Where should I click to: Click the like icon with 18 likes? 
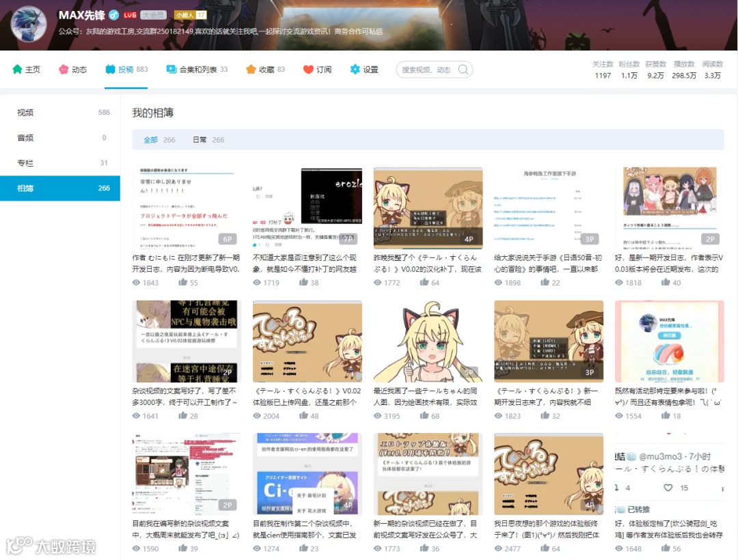pos(666,415)
